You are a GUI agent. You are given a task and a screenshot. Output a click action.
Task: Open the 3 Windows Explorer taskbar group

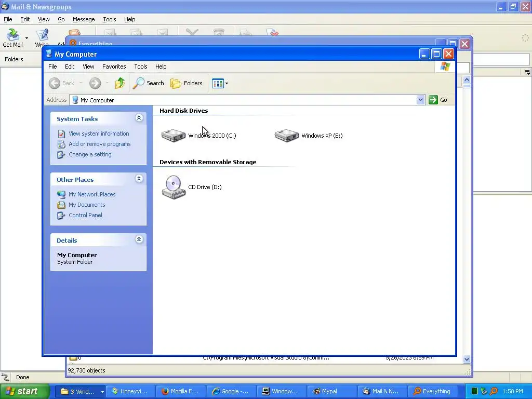(x=79, y=391)
